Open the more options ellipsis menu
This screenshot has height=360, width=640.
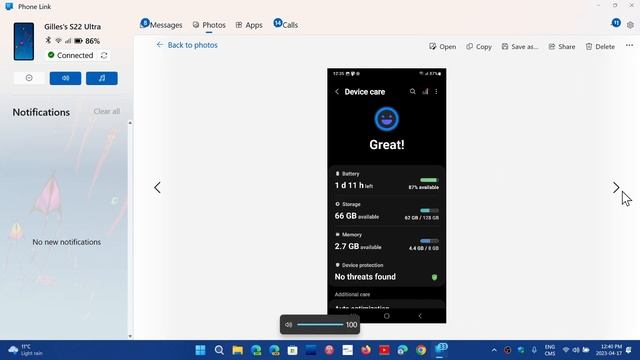tap(629, 46)
